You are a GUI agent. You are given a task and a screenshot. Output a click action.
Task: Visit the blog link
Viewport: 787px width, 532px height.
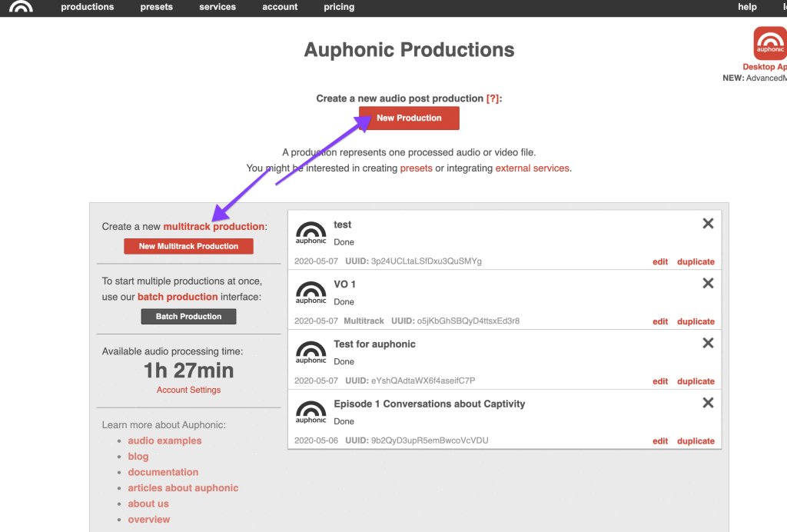[138, 456]
